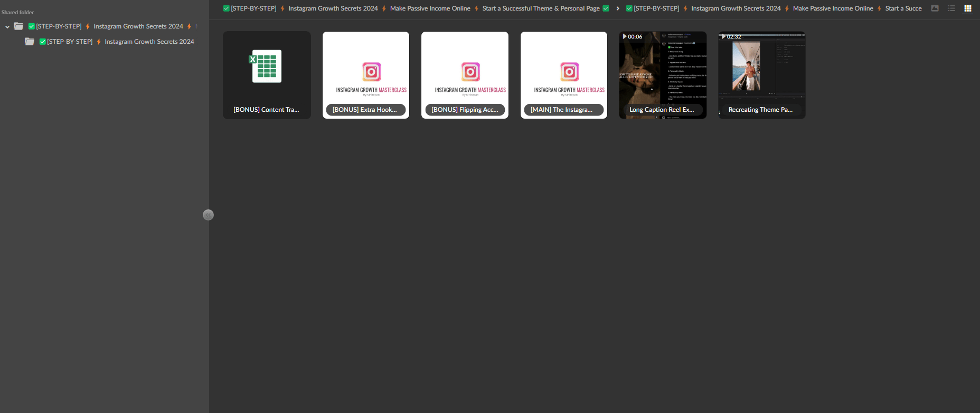
Task: Open the Excel file BONUS Content Tra...
Action: 267,75
